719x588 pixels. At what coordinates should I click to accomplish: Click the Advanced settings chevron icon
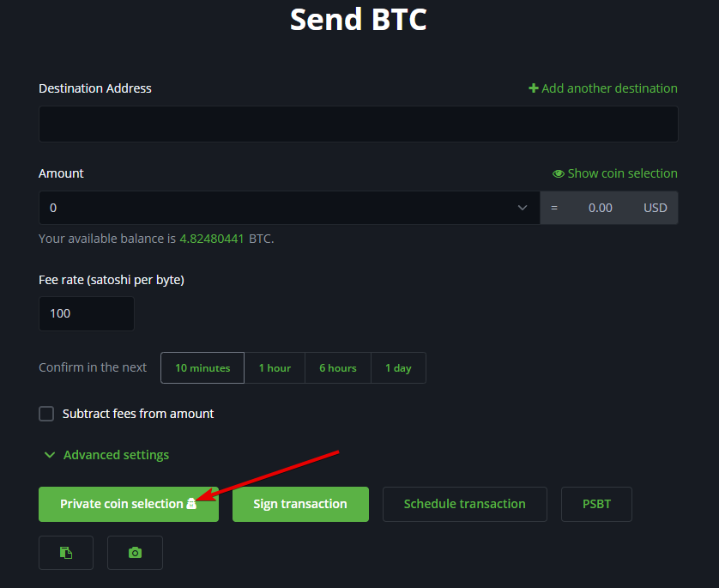[50, 455]
